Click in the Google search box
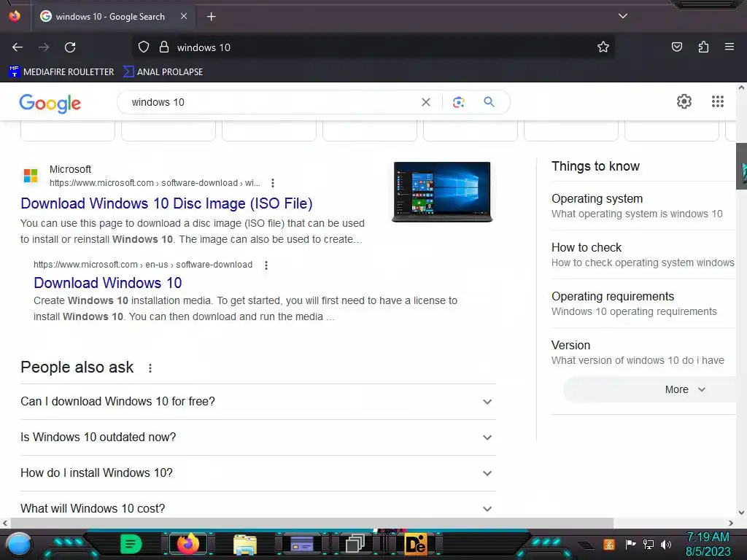The width and height of the screenshot is (747, 560). [x=271, y=102]
